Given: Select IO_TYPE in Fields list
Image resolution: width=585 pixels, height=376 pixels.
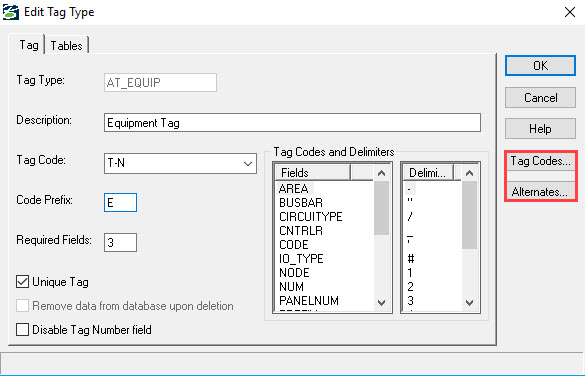Looking at the screenshot, I should (x=301, y=258).
